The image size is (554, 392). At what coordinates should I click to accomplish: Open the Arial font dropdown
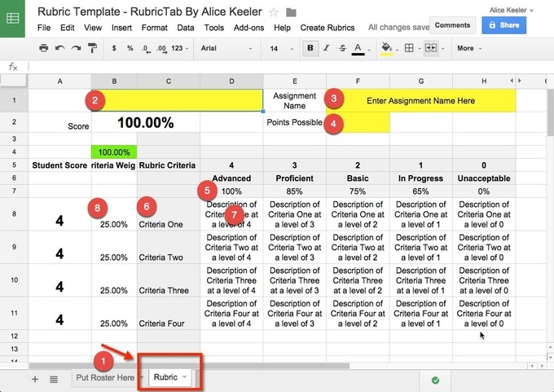pos(226,48)
